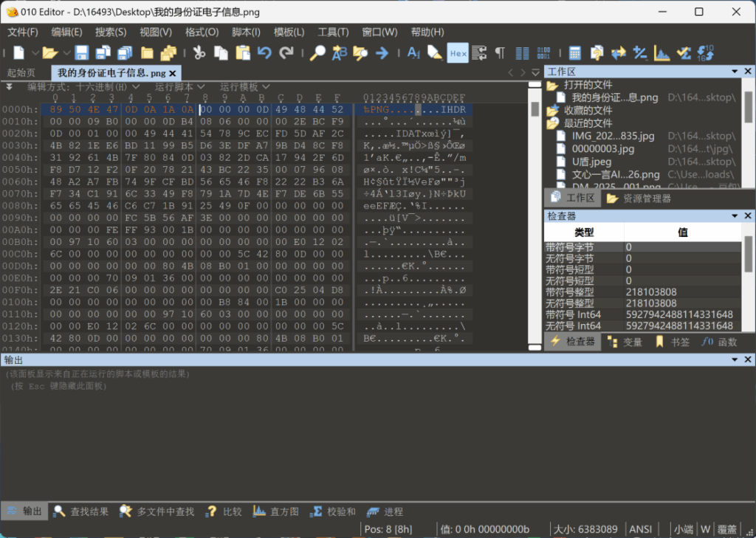Toggle 小端 endian setting in status bar
Screen dimensions: 756x538
pos(683,529)
